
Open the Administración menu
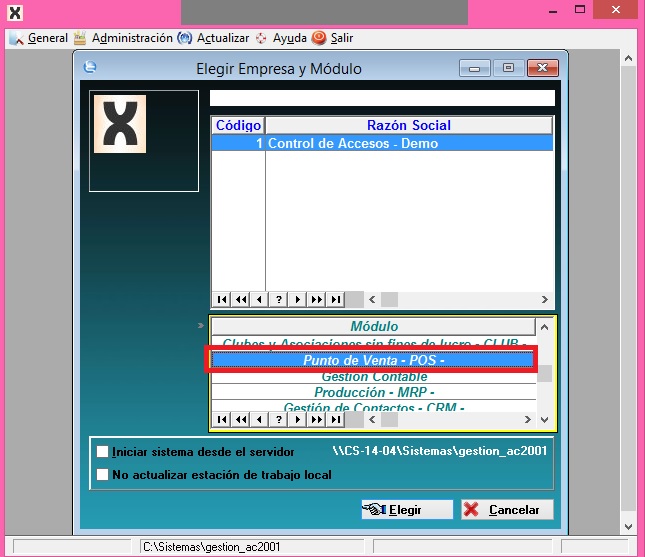coord(123,38)
